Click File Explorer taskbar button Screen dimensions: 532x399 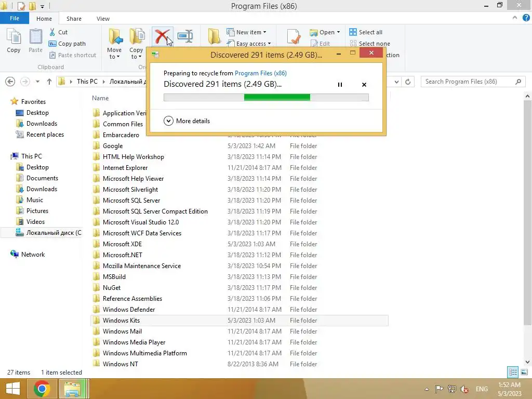(x=73, y=389)
